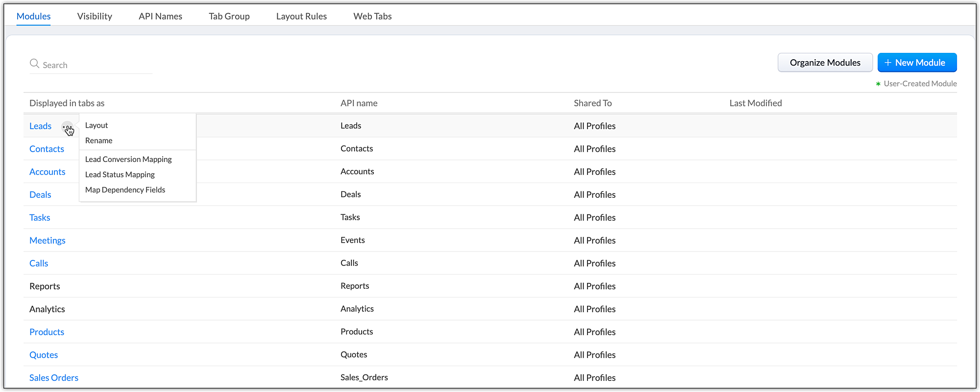Create a module with New Module button
Screen dimensions: 980x392
point(917,63)
